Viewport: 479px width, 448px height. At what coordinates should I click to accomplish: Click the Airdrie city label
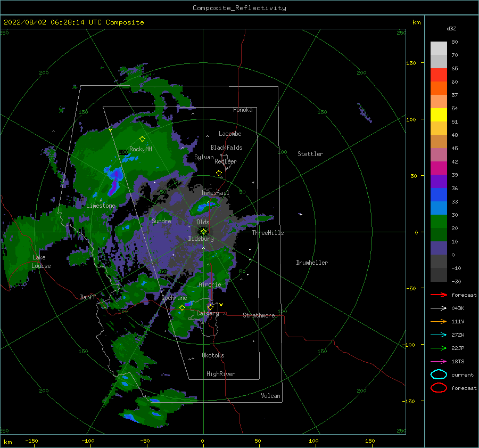210,284
